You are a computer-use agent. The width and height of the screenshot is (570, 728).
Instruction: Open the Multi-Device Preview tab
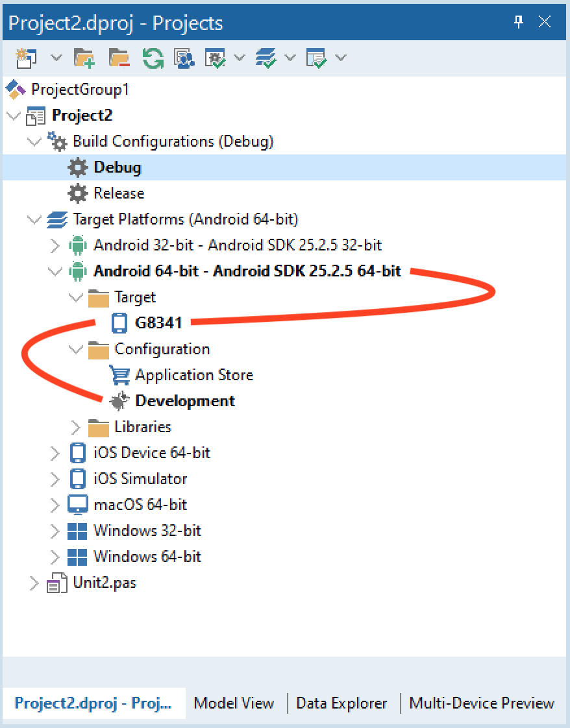click(482, 703)
